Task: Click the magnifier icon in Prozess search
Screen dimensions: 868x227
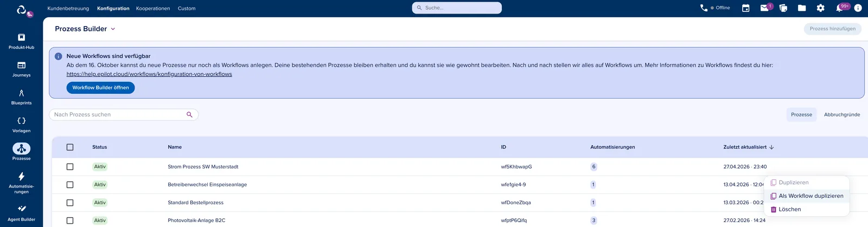Action: point(189,115)
